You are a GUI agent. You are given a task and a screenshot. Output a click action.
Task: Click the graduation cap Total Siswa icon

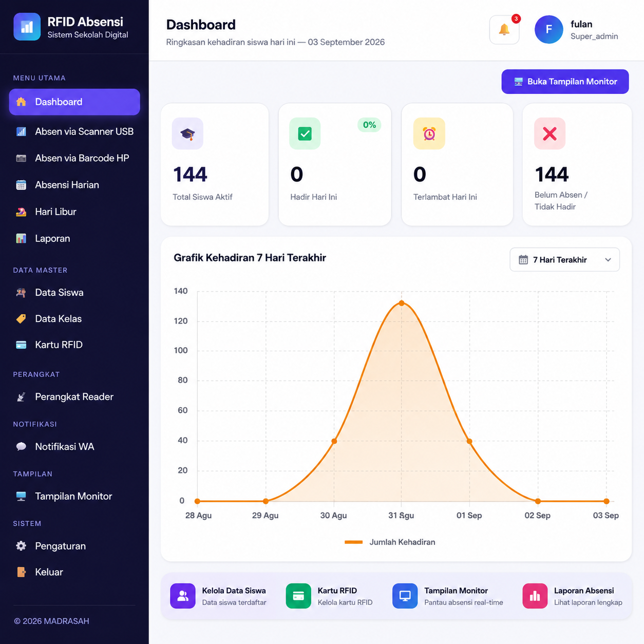(187, 134)
